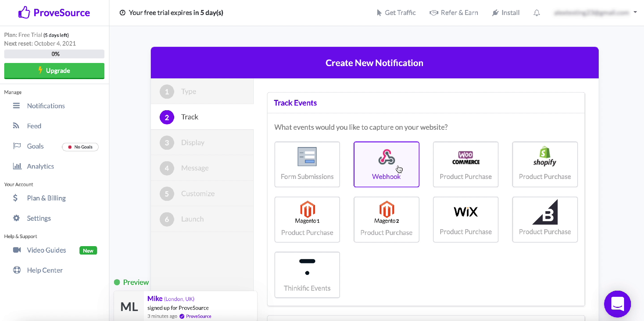644x321 pixels.
Task: Click the ProveSource thumbs-up logo
Action: (24, 13)
